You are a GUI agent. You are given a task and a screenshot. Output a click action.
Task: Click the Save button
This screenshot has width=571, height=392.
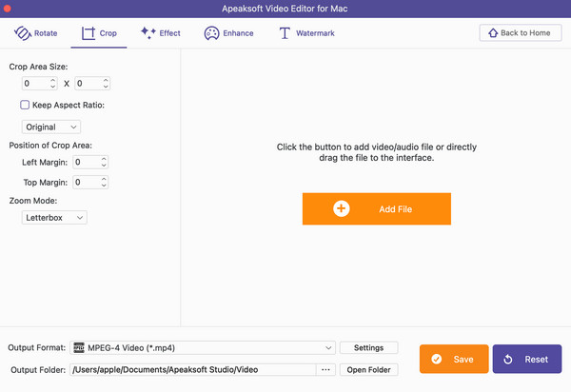454,360
